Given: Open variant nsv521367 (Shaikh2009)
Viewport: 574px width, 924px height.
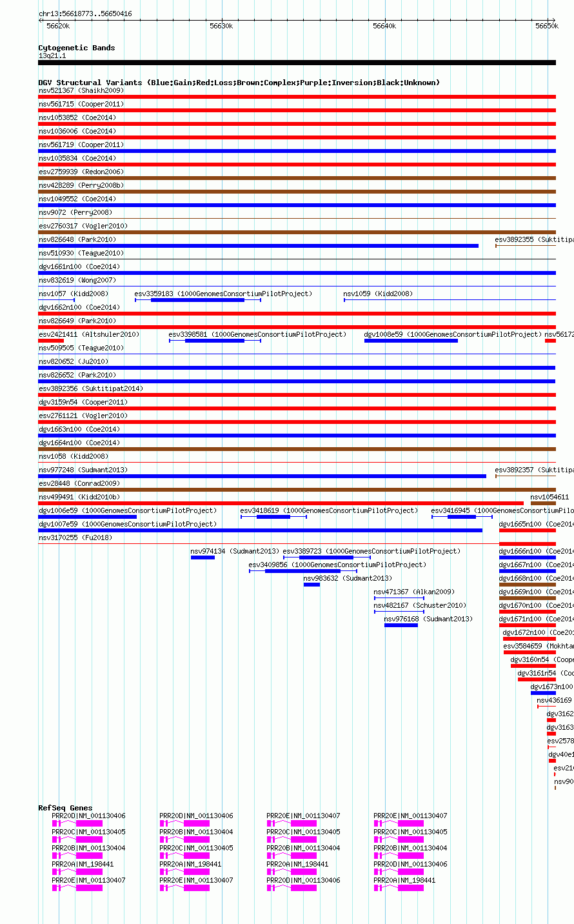Looking at the screenshot, I should pos(81,90).
